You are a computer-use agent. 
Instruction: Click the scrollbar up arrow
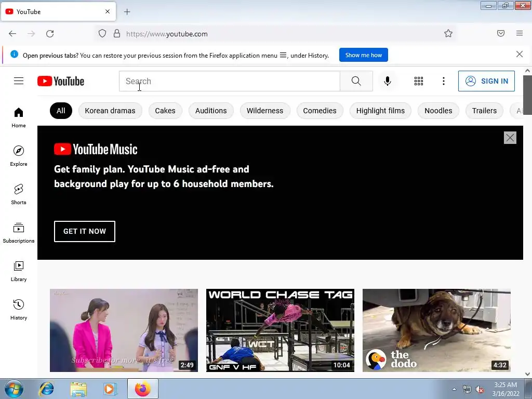tap(527, 71)
